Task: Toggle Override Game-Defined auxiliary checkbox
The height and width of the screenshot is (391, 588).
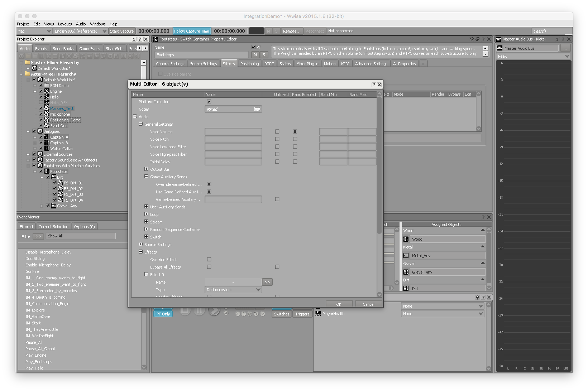Action: coord(209,184)
